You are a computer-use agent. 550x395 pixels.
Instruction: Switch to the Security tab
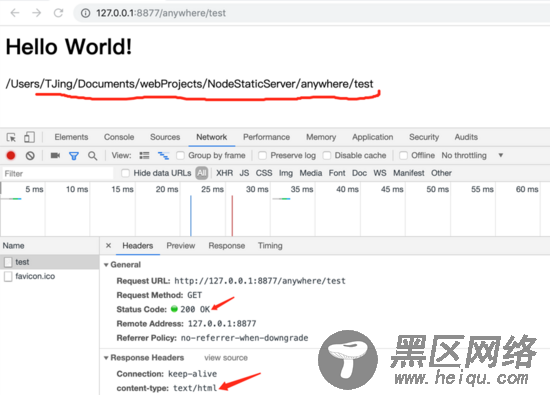[424, 137]
